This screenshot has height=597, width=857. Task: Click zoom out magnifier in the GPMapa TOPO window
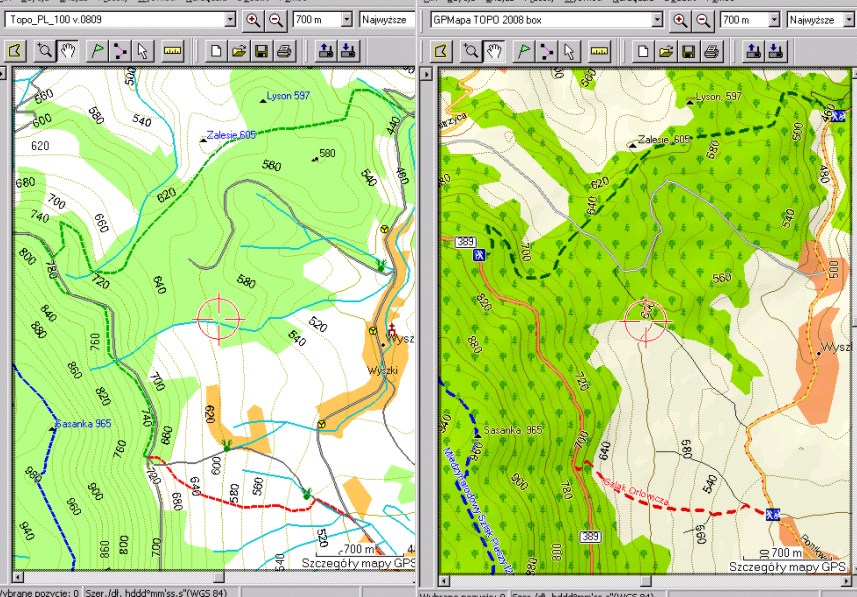point(703,20)
